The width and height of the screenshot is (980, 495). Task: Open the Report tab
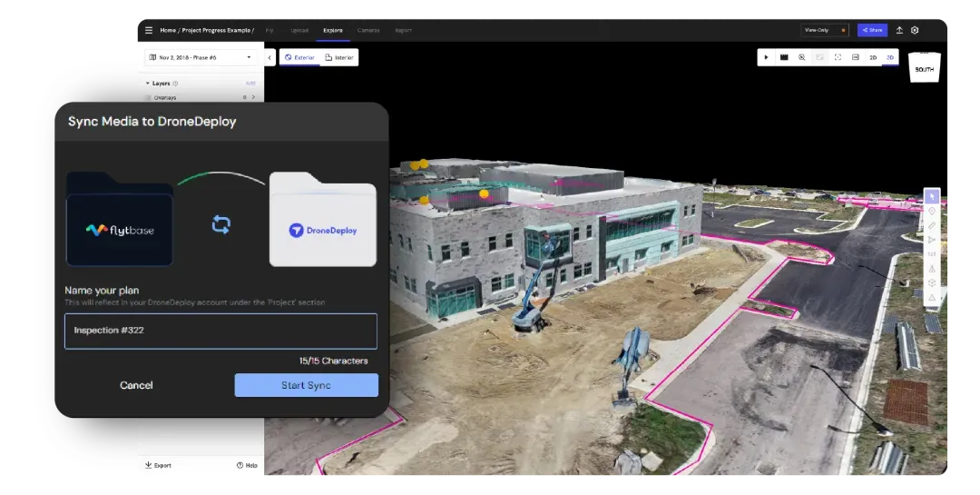click(403, 30)
